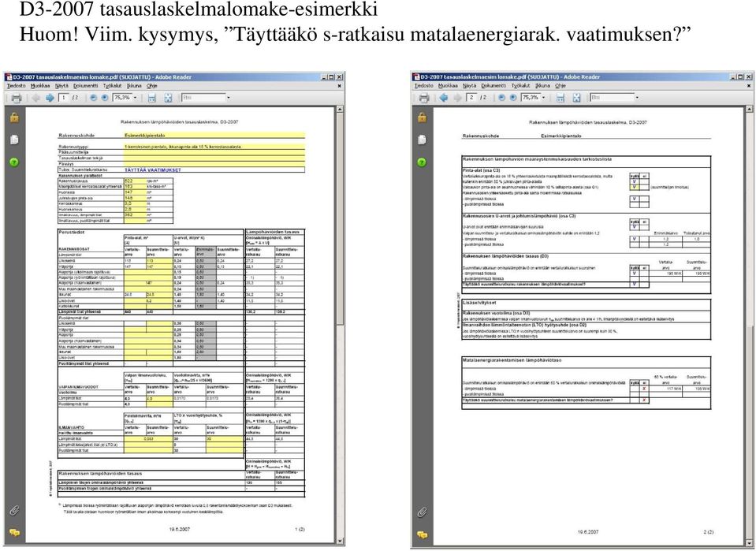
Task: Open Ikkuna menu in the left window
Action: click(134, 86)
